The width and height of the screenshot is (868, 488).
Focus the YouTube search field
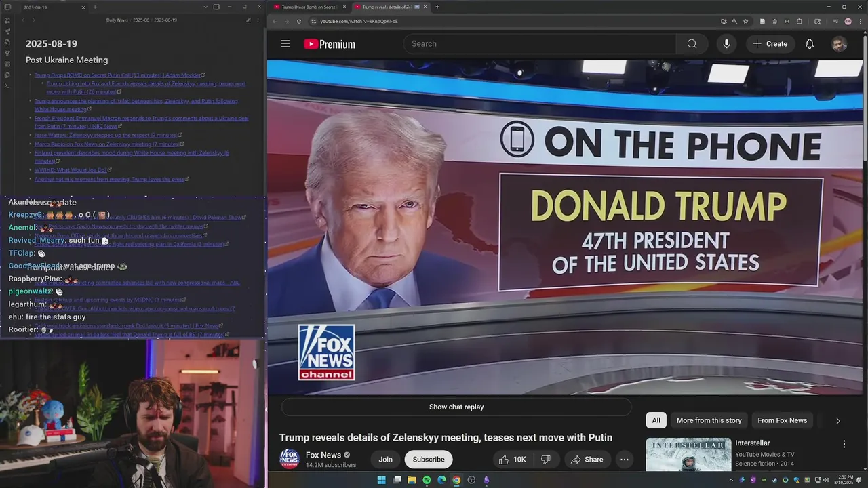[540, 44]
